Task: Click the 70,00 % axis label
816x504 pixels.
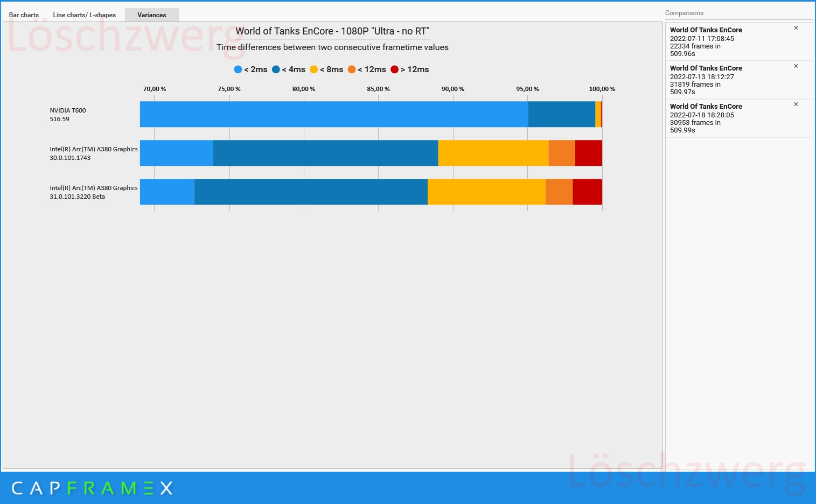Action: click(155, 89)
